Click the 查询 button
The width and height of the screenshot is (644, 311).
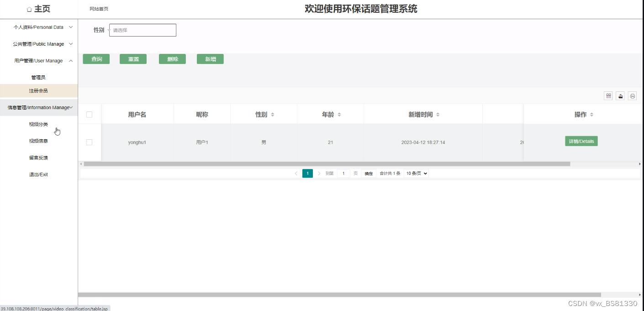96,59
